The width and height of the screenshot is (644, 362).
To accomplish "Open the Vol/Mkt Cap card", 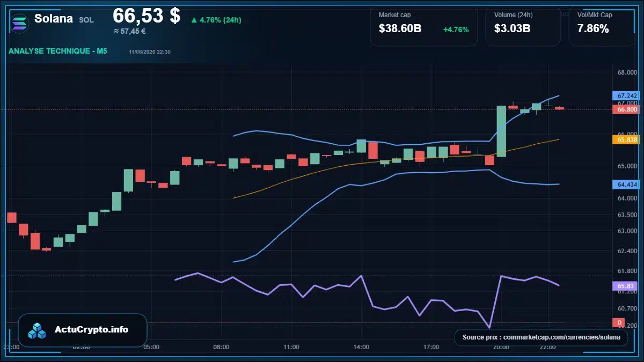I will pyautogui.click(x=602, y=26).
